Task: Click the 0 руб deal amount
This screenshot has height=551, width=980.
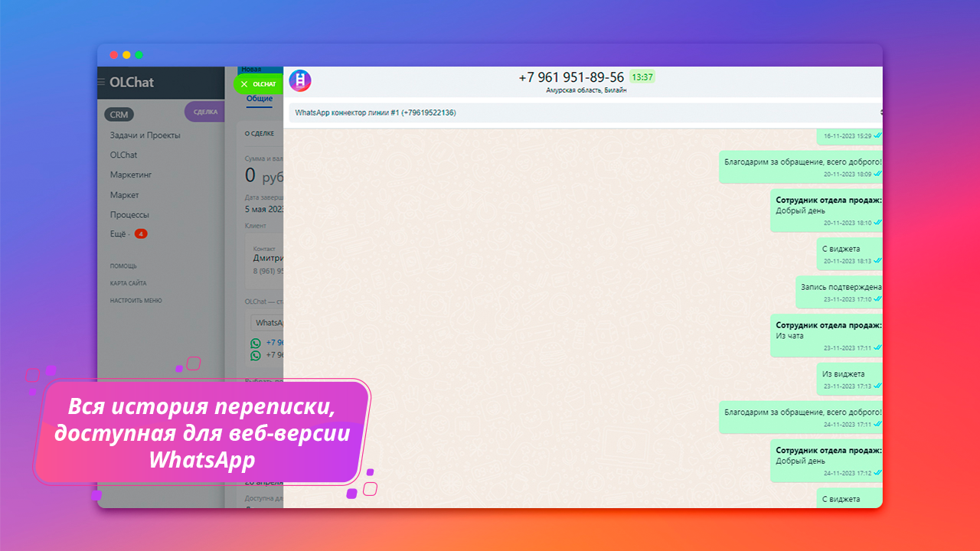Action: click(263, 176)
